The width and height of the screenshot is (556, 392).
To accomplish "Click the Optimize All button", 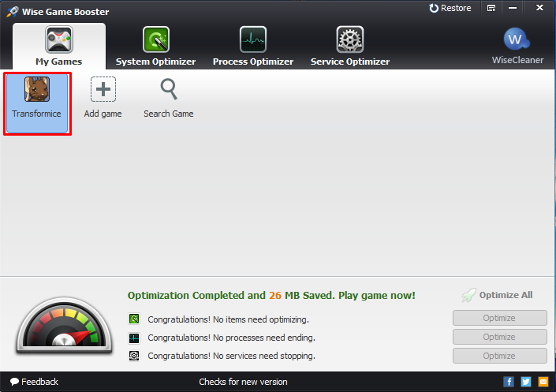I will 498,295.
